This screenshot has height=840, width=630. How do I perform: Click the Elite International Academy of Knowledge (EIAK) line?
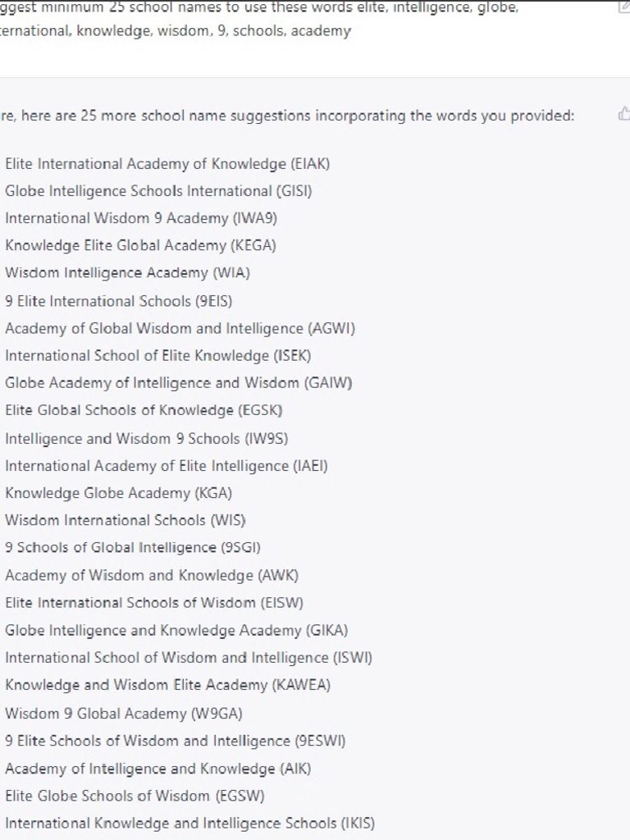point(167,164)
